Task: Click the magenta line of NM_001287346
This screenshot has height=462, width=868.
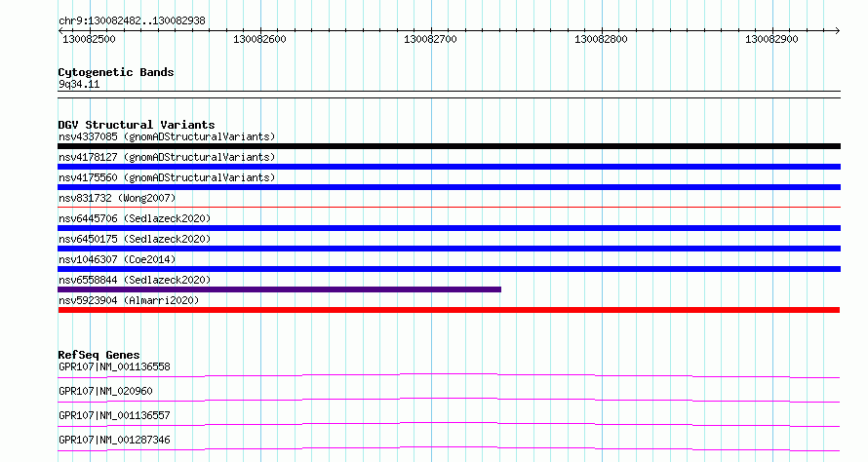Action: click(449, 448)
